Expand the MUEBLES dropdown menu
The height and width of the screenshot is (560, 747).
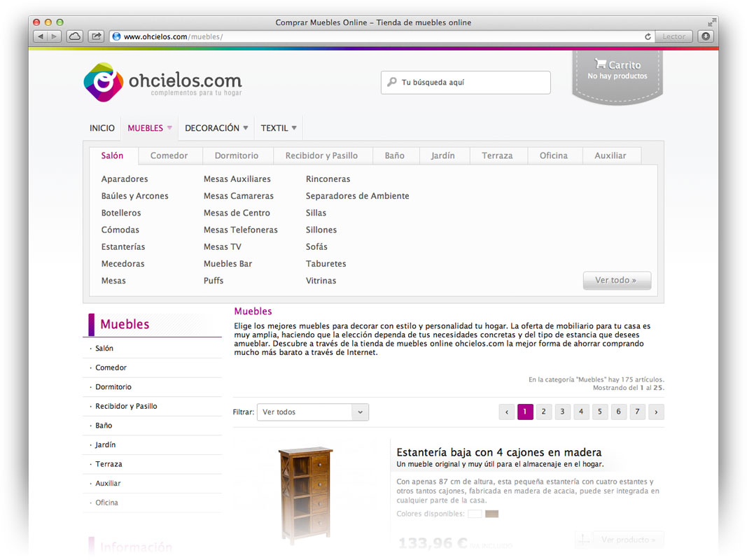point(150,128)
